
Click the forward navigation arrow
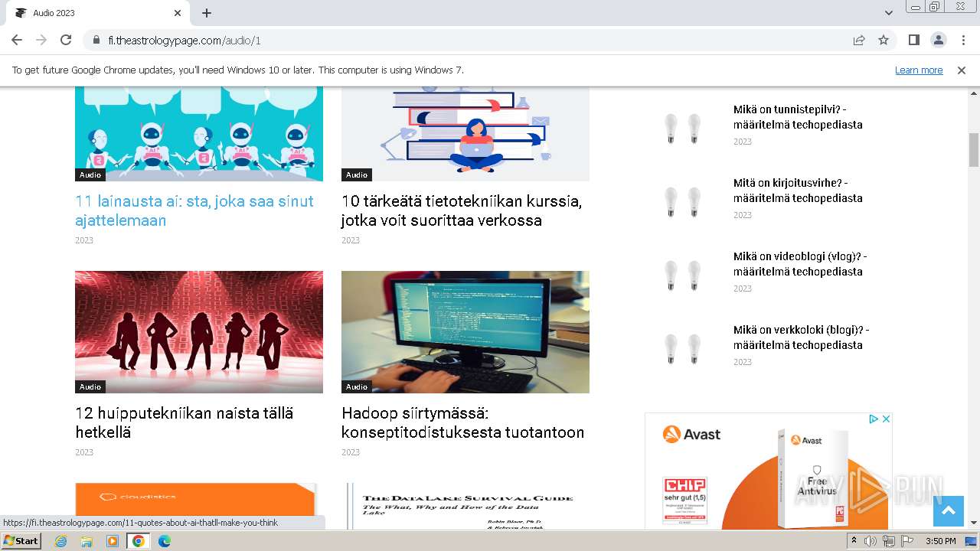click(41, 40)
